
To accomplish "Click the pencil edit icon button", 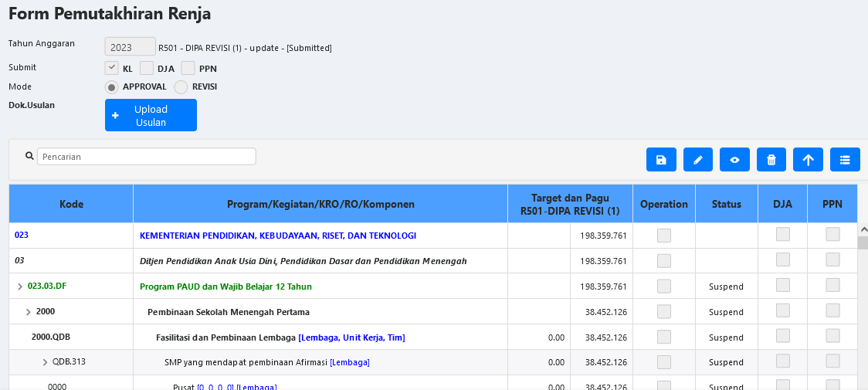I will tap(698, 160).
